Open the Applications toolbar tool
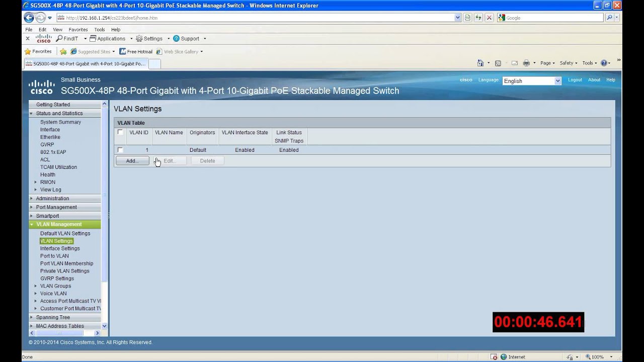This screenshot has width=644, height=362. pyautogui.click(x=107, y=39)
